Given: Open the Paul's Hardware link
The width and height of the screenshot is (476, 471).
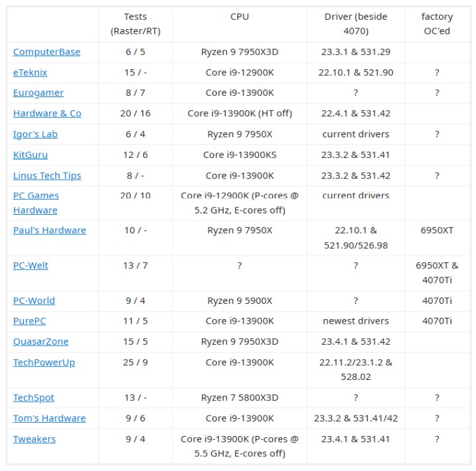Looking at the screenshot, I should 50,231.
